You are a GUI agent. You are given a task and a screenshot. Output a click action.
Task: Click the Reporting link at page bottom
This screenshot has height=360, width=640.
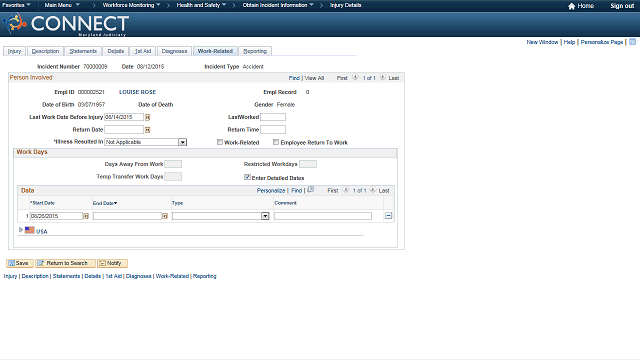tap(204, 276)
